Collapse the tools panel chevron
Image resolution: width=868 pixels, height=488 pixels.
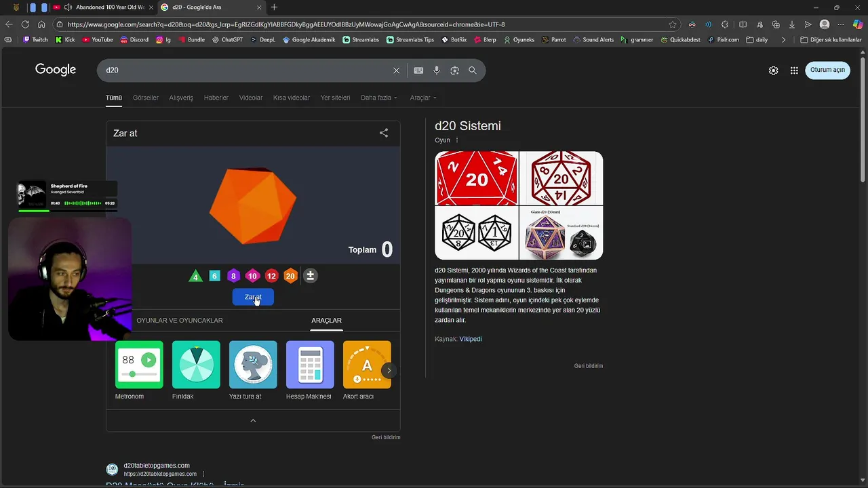[253, 421]
